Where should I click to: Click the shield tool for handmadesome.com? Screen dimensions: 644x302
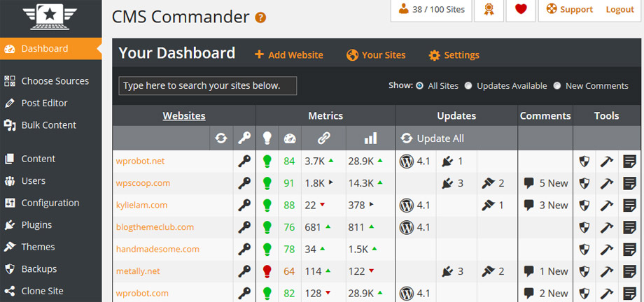coord(584,249)
